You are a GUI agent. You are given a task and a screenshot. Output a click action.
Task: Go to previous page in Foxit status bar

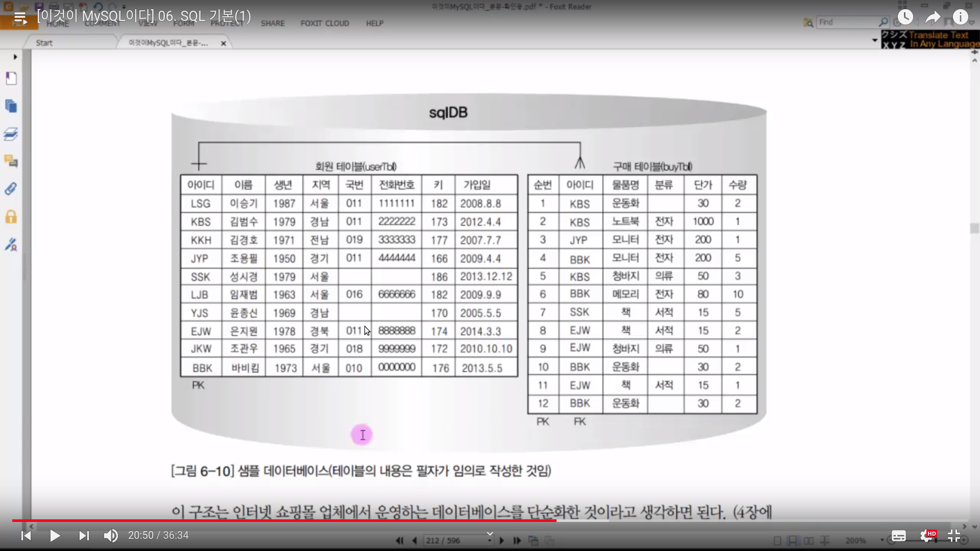point(414,540)
